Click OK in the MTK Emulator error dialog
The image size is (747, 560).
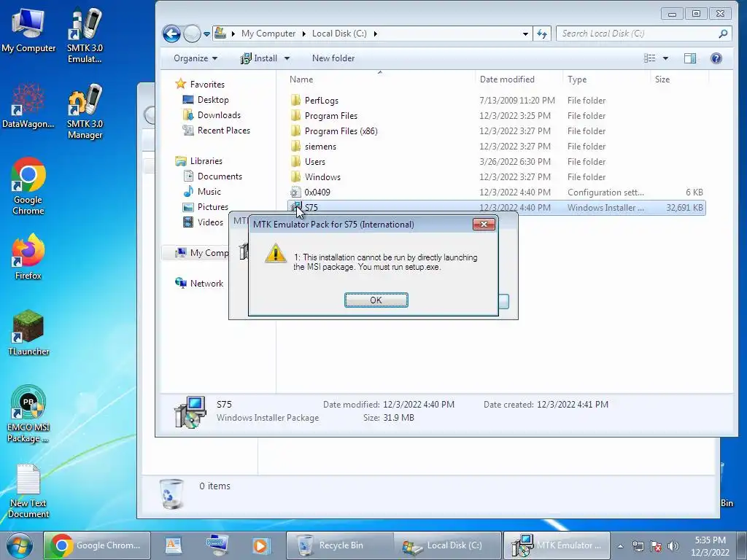point(376,300)
